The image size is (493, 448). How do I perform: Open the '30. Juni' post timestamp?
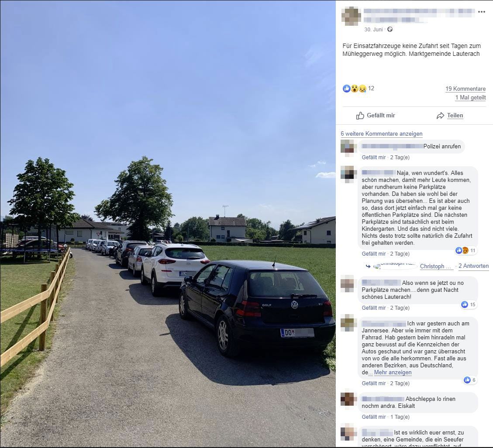click(373, 30)
